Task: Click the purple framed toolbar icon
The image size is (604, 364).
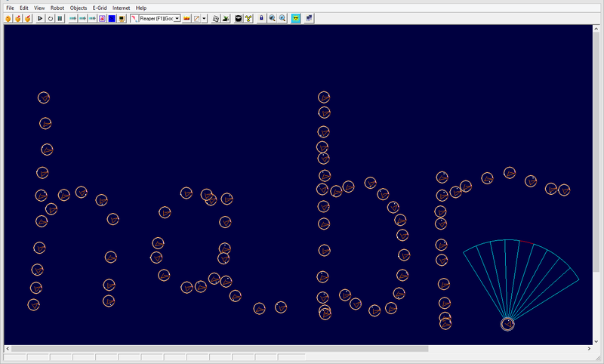Action: tap(102, 18)
